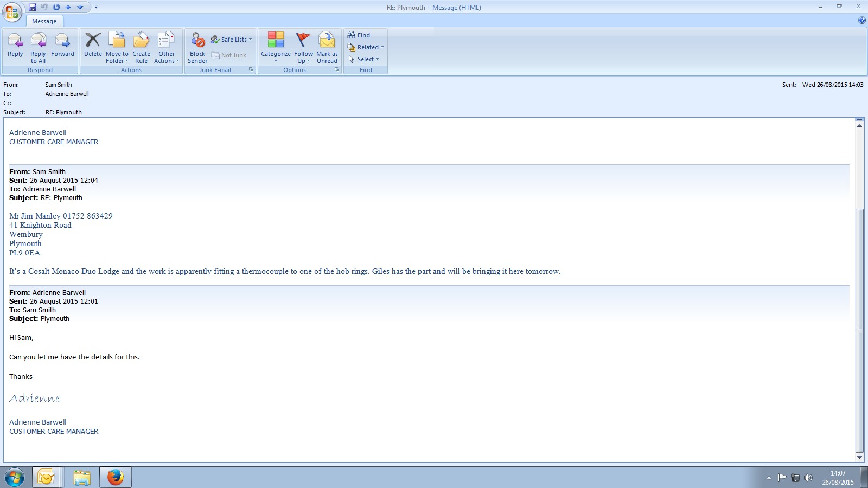Click the postcode PL9 0EA

coord(24,253)
